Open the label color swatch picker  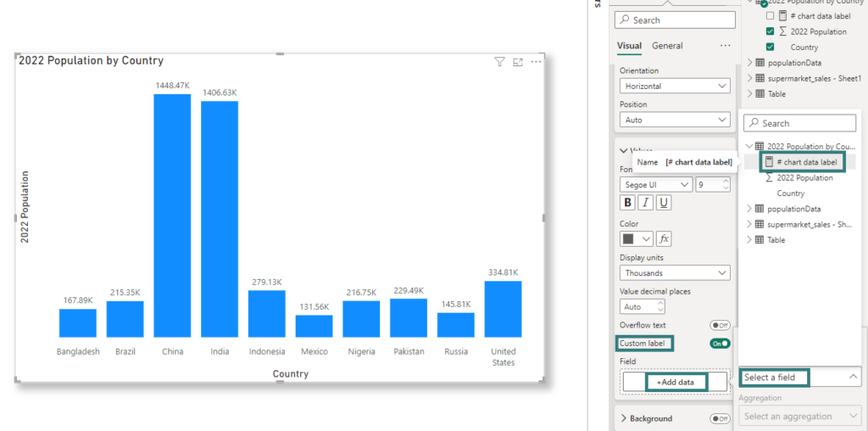click(x=637, y=238)
